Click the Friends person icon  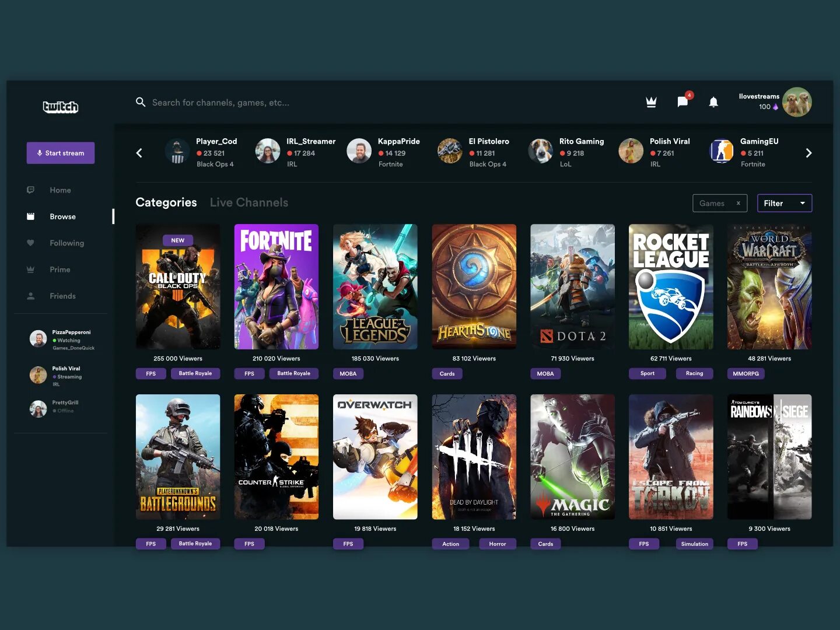coord(31,296)
